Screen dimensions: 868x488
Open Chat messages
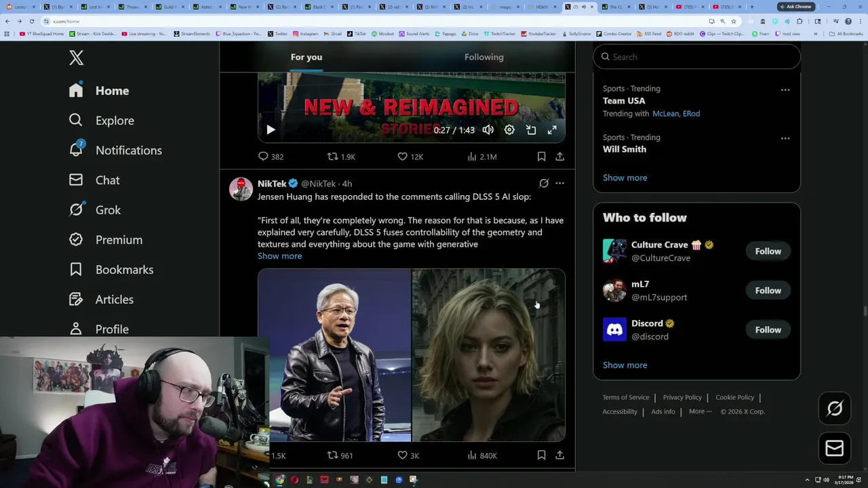coord(94,180)
